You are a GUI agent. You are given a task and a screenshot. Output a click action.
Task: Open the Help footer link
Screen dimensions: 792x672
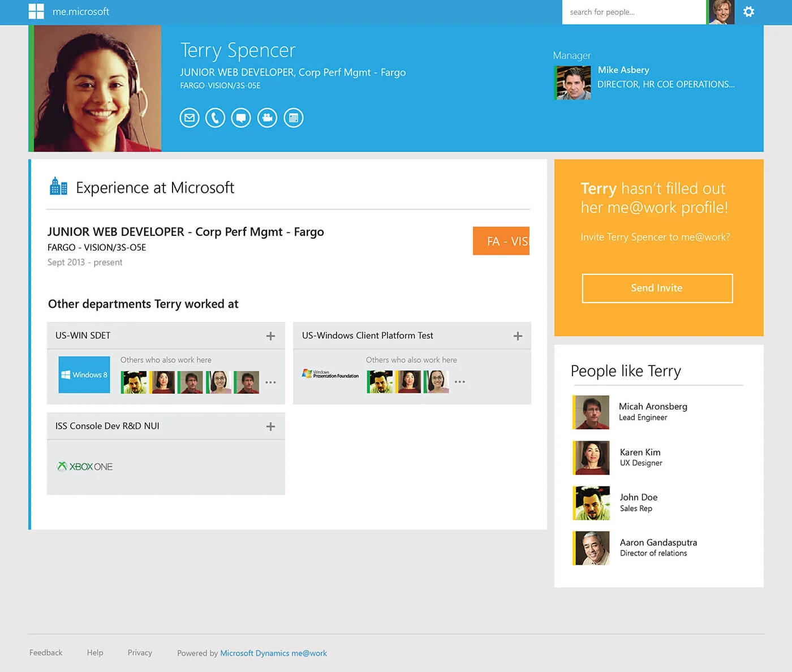pos(95,653)
